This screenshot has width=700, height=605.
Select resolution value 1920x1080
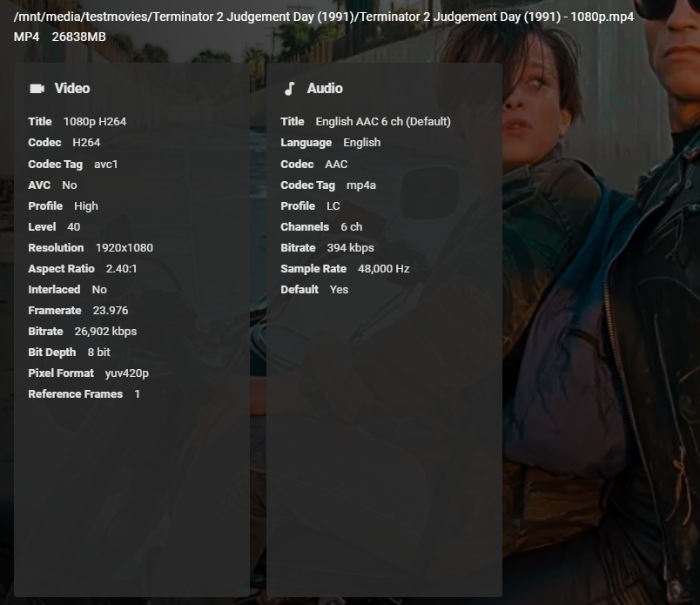[125, 248]
